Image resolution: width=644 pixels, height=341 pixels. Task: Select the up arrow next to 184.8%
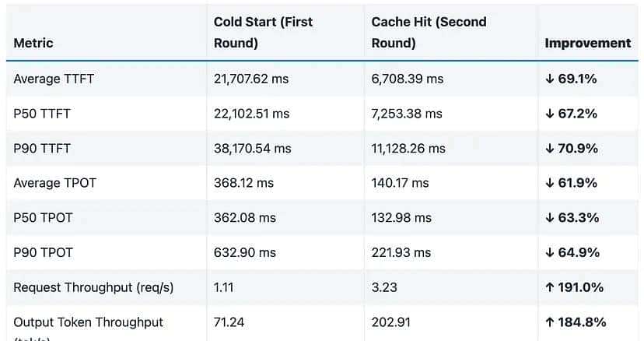point(550,322)
